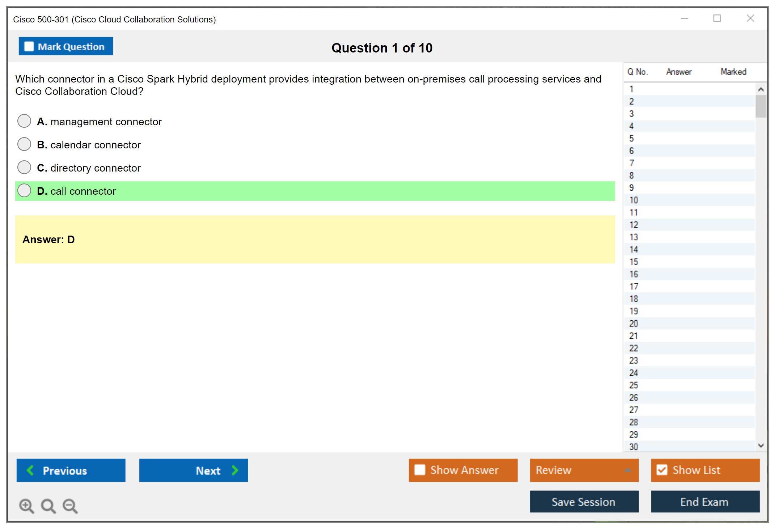The width and height of the screenshot is (778, 532).
Task: Click the green right arrow on Next
Action: tap(235, 470)
